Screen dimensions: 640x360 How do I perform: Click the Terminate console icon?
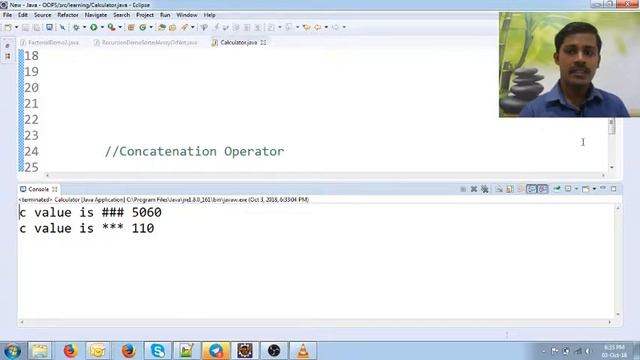click(x=463, y=189)
